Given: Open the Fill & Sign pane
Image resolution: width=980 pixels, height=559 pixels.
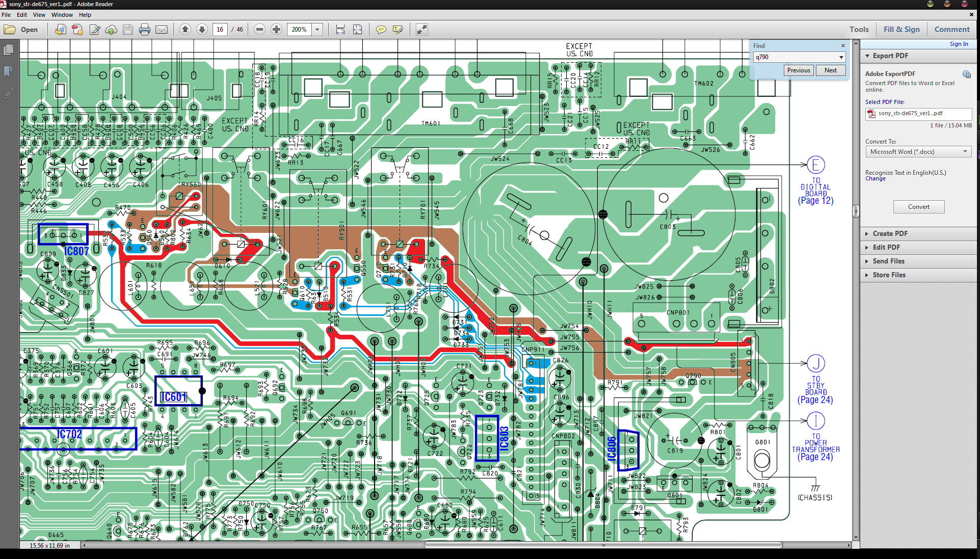Looking at the screenshot, I should [902, 30].
